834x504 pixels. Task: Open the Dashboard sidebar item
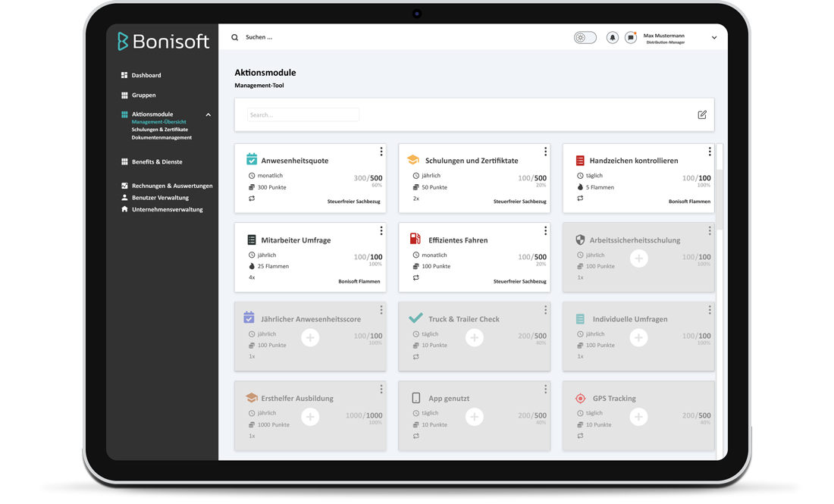(146, 76)
